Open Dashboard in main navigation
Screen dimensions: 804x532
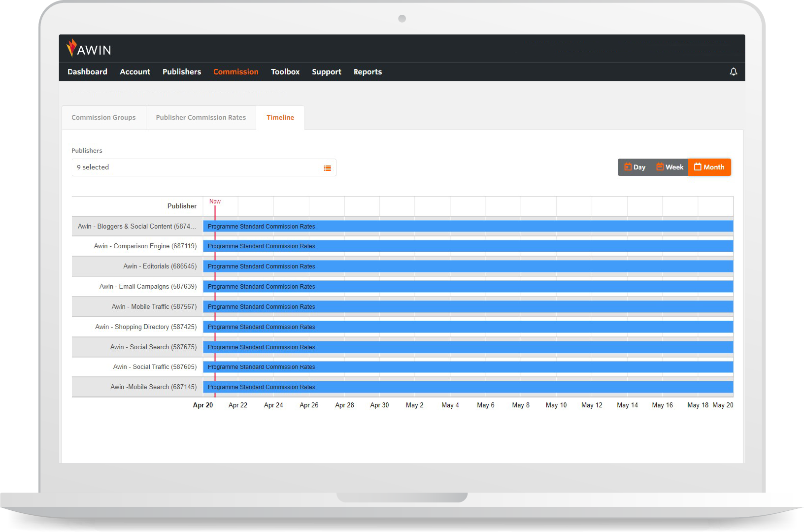click(x=87, y=72)
